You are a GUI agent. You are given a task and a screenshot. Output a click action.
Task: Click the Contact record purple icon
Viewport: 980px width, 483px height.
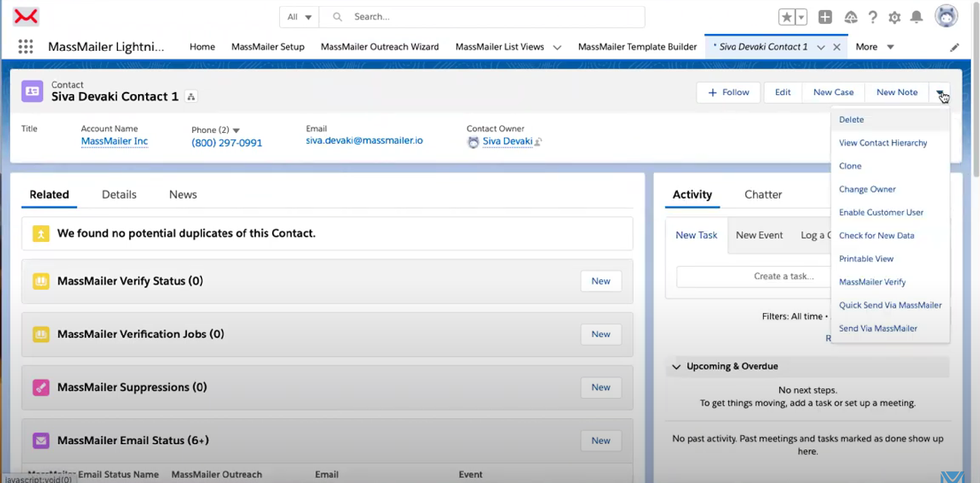click(x=32, y=91)
